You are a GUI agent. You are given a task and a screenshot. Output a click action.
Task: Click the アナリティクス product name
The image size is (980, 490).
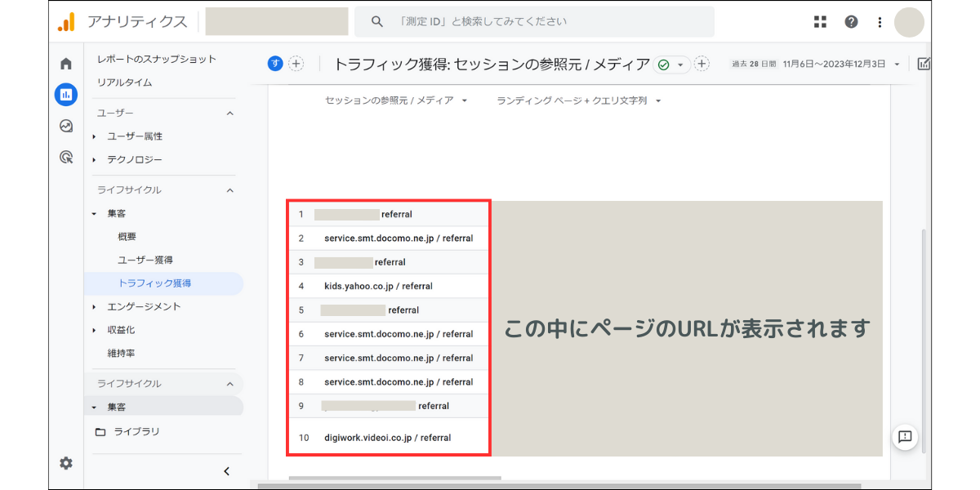[x=136, y=22]
